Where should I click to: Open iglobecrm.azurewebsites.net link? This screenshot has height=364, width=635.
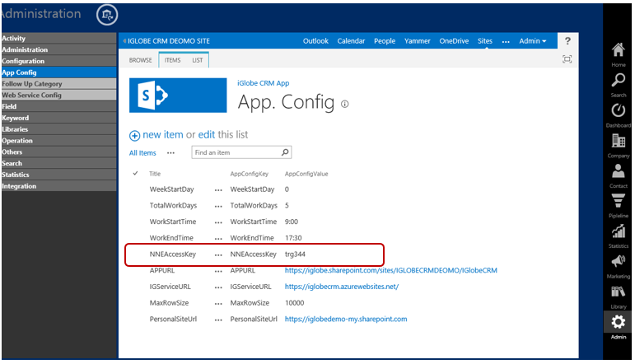(342, 287)
